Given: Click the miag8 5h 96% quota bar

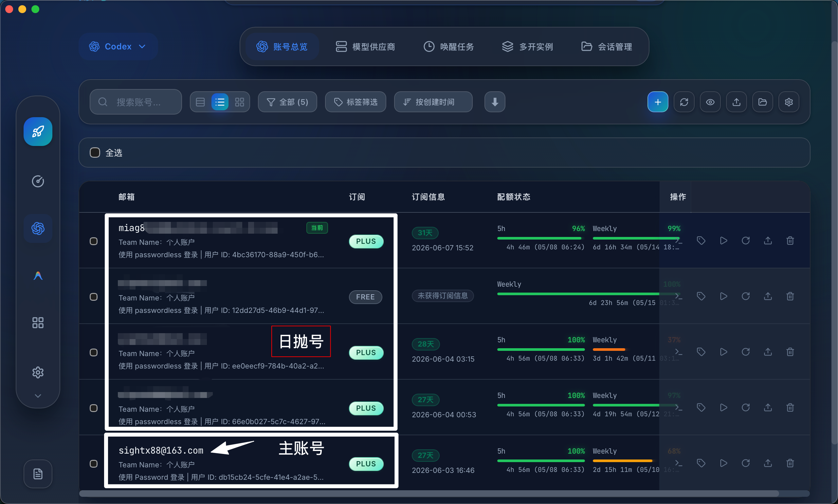Looking at the screenshot, I should tap(541, 238).
